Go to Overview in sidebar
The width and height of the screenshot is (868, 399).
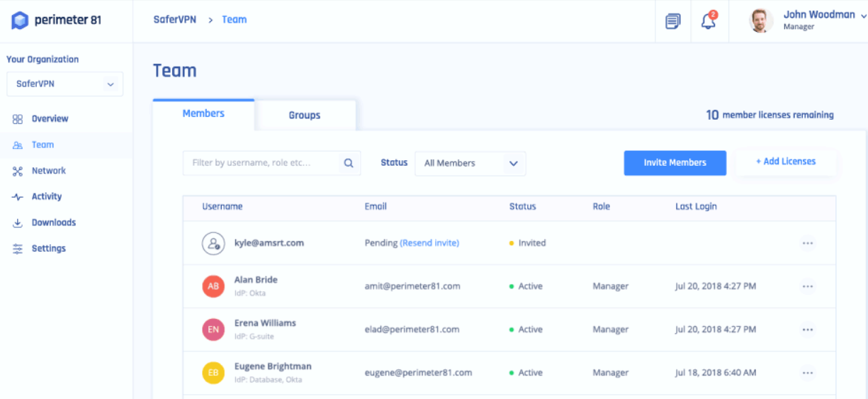(x=50, y=119)
